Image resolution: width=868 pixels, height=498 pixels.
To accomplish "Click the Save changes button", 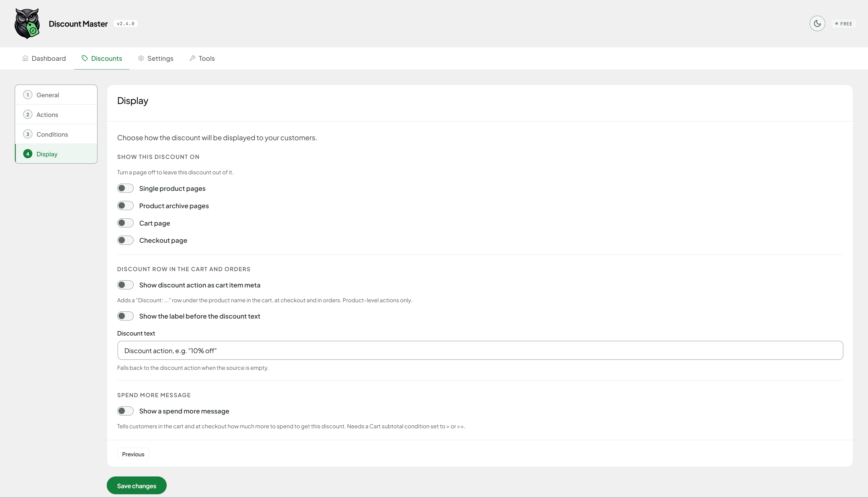I will (x=137, y=485).
